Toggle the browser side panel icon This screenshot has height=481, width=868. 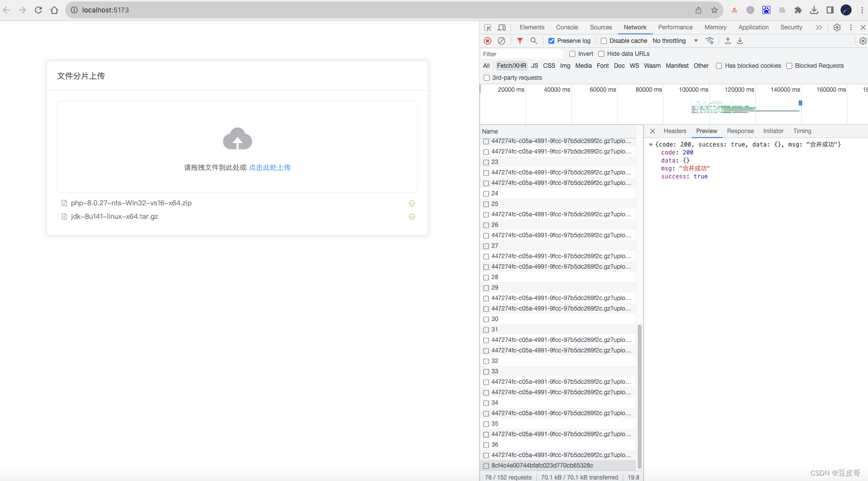coord(830,10)
